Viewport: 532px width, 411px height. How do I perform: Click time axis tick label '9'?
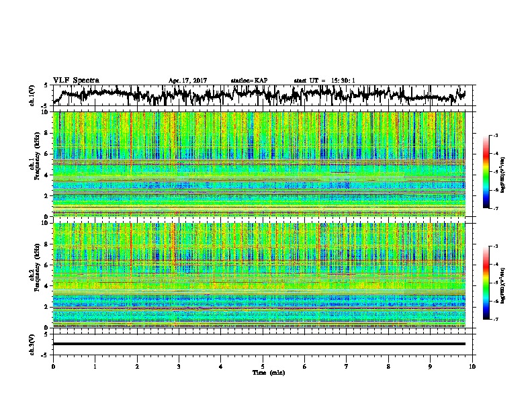(430, 367)
